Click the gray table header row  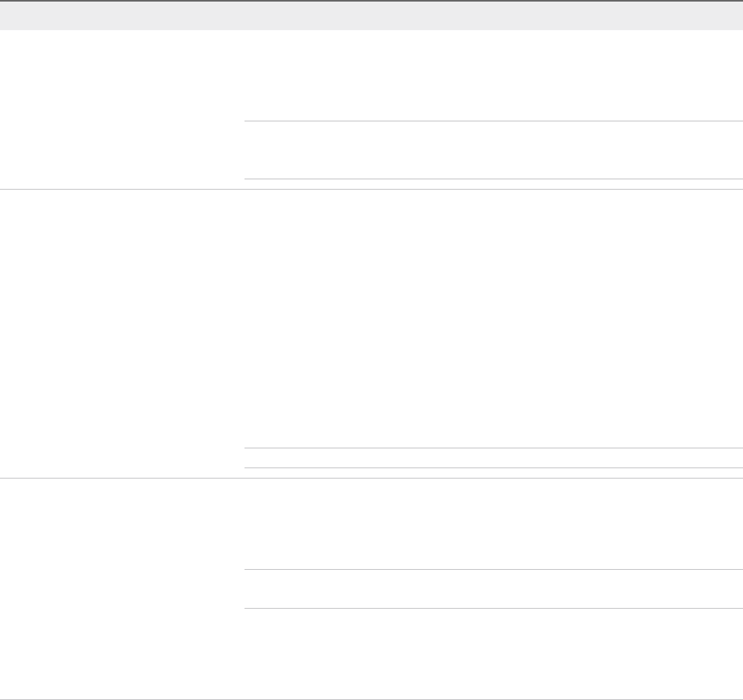(371, 16)
